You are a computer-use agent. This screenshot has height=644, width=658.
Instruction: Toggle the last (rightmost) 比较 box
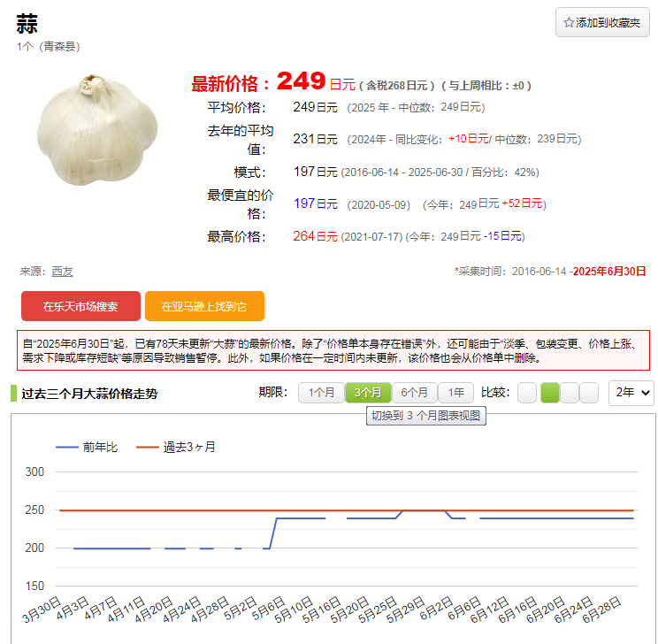[x=590, y=393]
